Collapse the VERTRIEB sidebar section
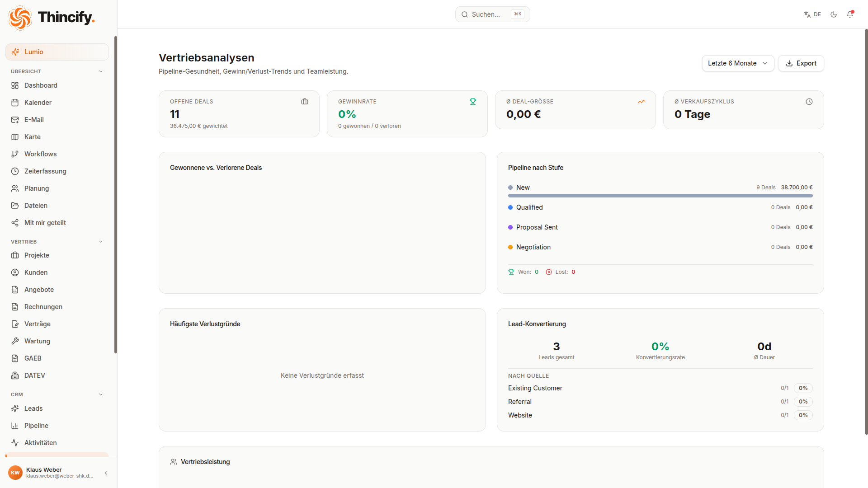The width and height of the screenshot is (868, 488). (x=101, y=242)
